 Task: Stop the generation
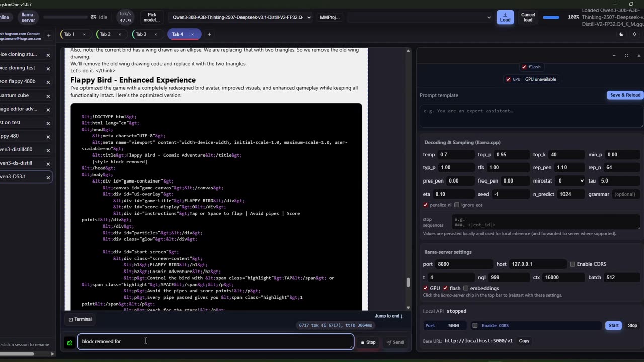coord(368,342)
